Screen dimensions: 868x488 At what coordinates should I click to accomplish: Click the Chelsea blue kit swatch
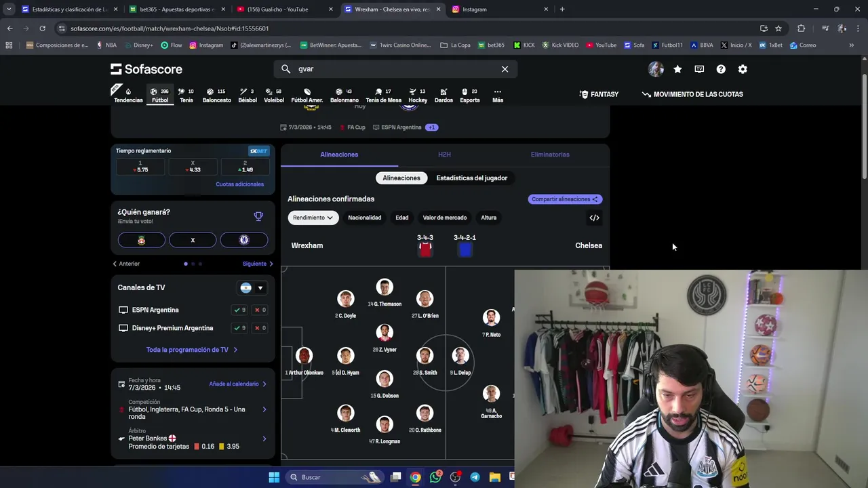click(x=465, y=249)
